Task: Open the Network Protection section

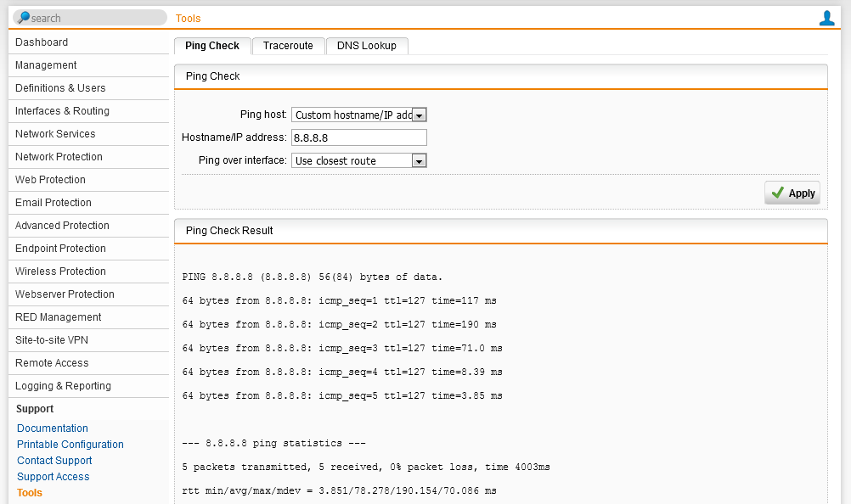Action: click(59, 157)
